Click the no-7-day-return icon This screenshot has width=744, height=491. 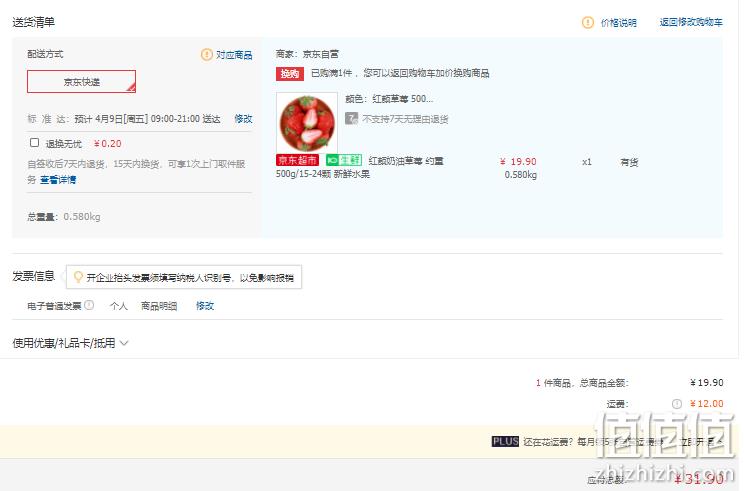[351, 118]
